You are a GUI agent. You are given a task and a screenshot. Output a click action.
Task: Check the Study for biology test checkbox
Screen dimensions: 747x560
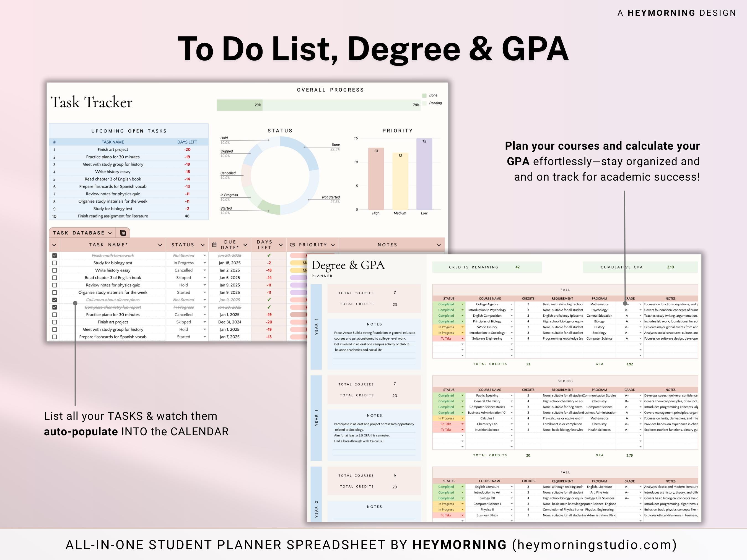[x=55, y=263]
